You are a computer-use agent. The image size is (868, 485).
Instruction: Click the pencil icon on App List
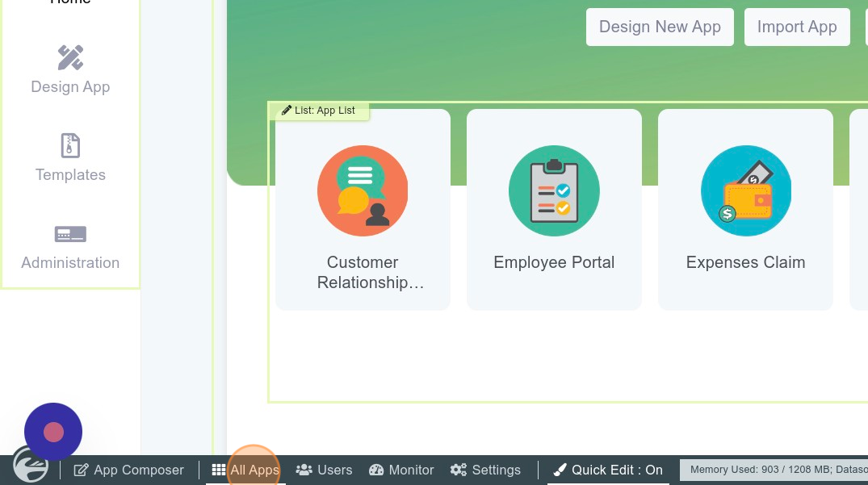coord(286,111)
